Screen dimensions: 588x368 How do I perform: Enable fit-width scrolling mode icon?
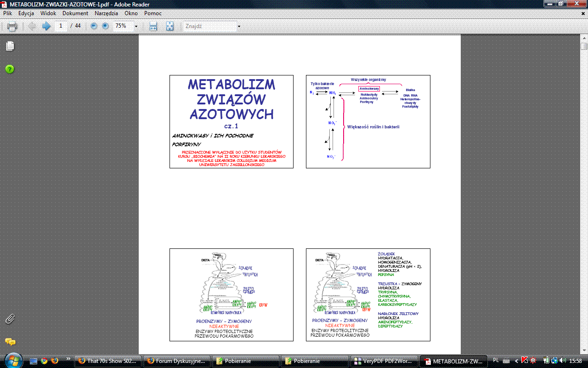click(x=153, y=26)
